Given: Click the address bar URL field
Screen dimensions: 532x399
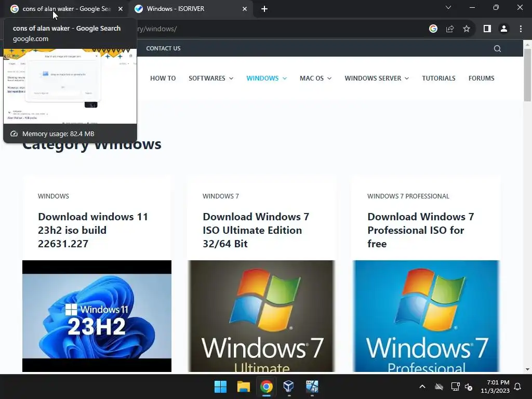Looking at the screenshot, I should pyautogui.click(x=278, y=29).
